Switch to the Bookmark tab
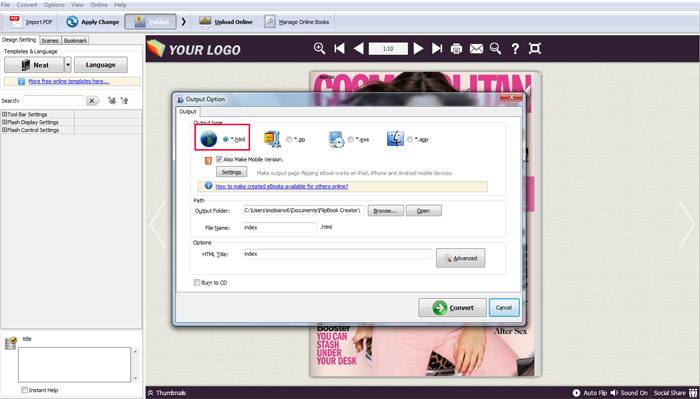700x399 pixels. pos(75,40)
